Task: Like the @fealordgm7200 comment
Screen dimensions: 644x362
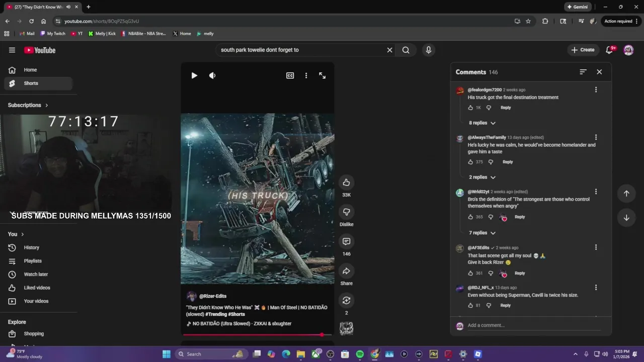Action: click(x=470, y=108)
